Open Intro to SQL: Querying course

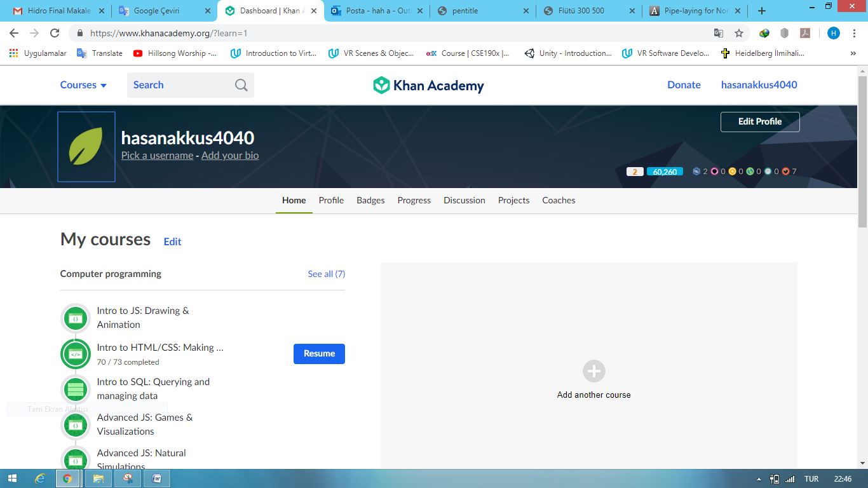tap(153, 389)
